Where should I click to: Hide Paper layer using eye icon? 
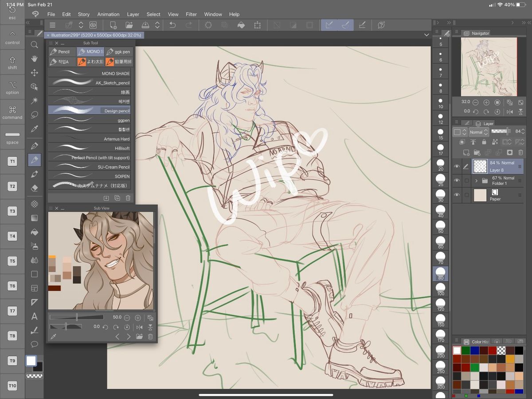(x=457, y=195)
